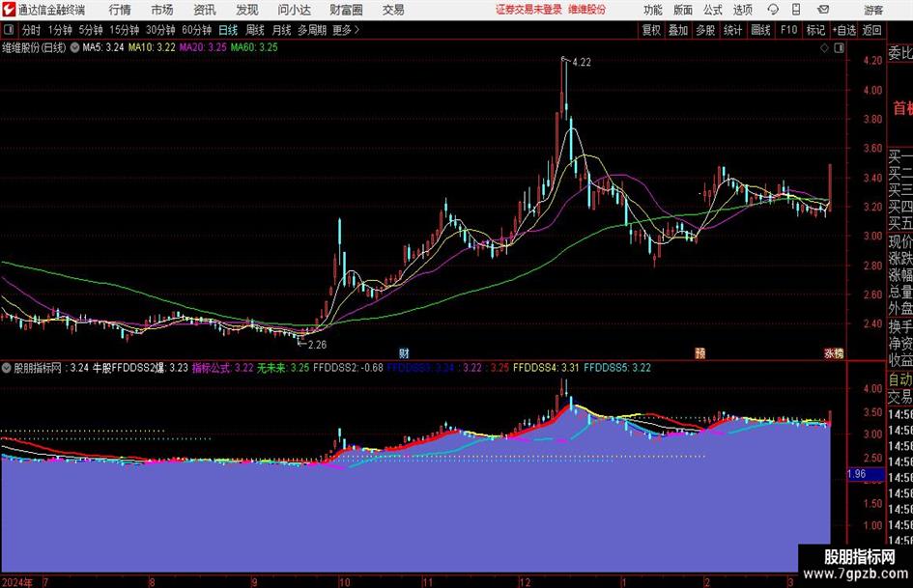Click the 指标公式: 3.22 indicator label
The height and width of the screenshot is (588, 913).
click(222, 368)
